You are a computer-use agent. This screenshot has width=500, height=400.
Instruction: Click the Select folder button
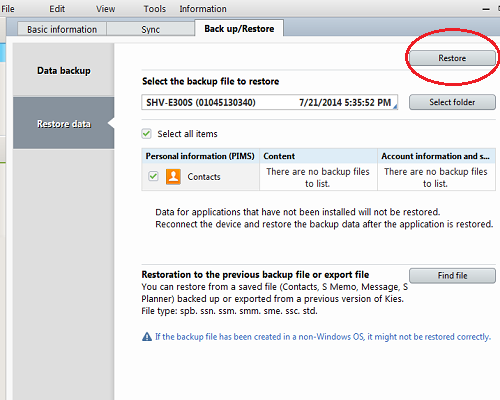pos(452,102)
